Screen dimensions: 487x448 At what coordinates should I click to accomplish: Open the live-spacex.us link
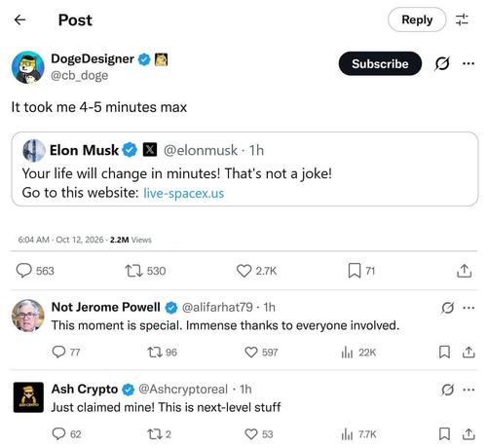click(x=184, y=193)
